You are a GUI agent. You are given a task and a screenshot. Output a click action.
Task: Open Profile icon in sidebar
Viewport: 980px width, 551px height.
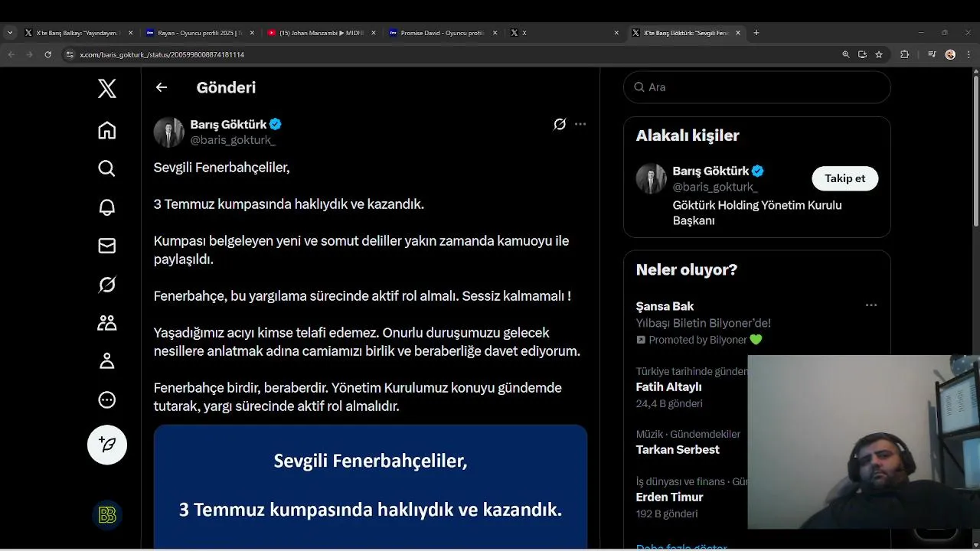tap(107, 361)
